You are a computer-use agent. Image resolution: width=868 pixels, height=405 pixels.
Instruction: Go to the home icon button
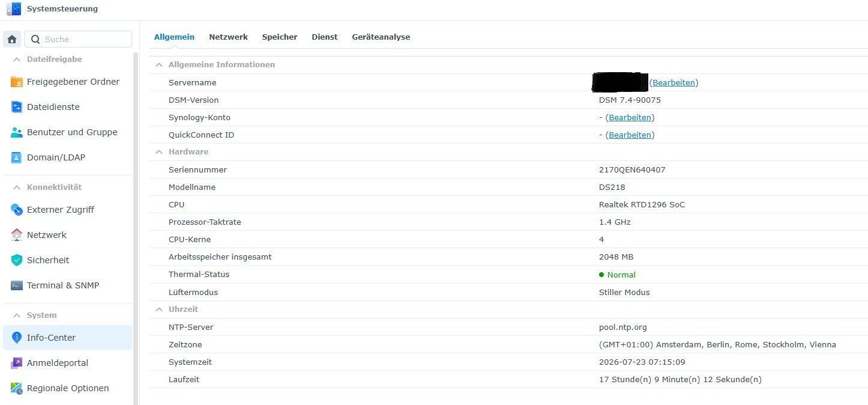click(x=12, y=39)
